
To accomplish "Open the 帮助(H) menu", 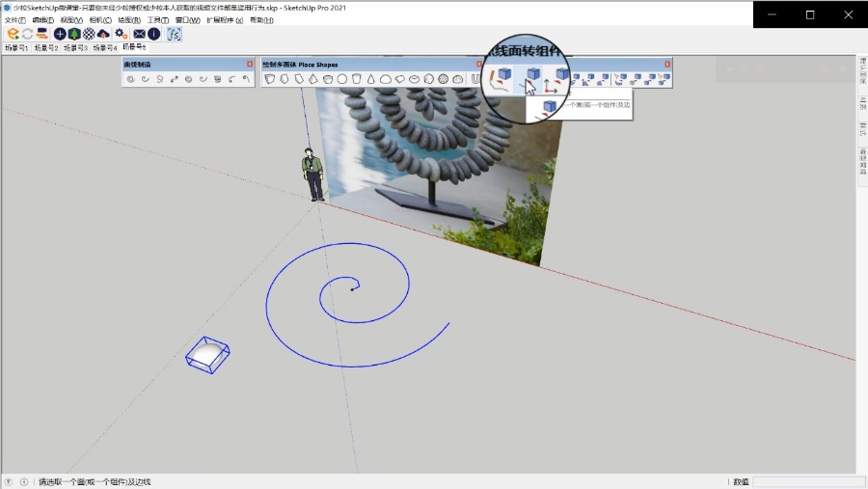I will (x=261, y=20).
